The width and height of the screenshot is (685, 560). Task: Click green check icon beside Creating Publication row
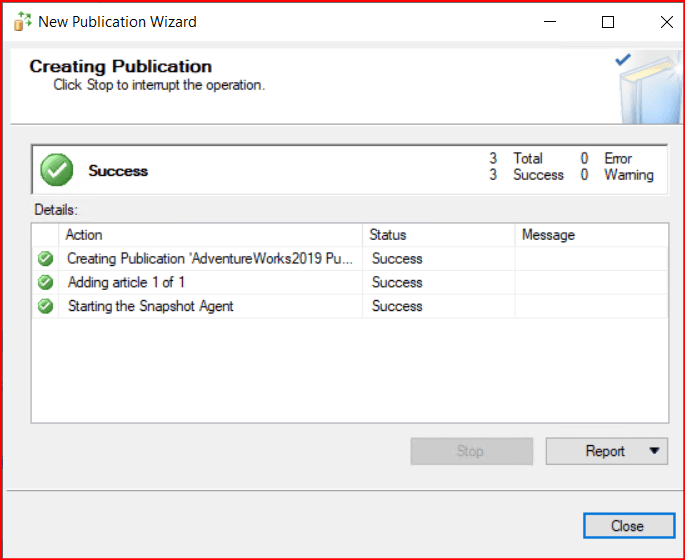pos(45,259)
